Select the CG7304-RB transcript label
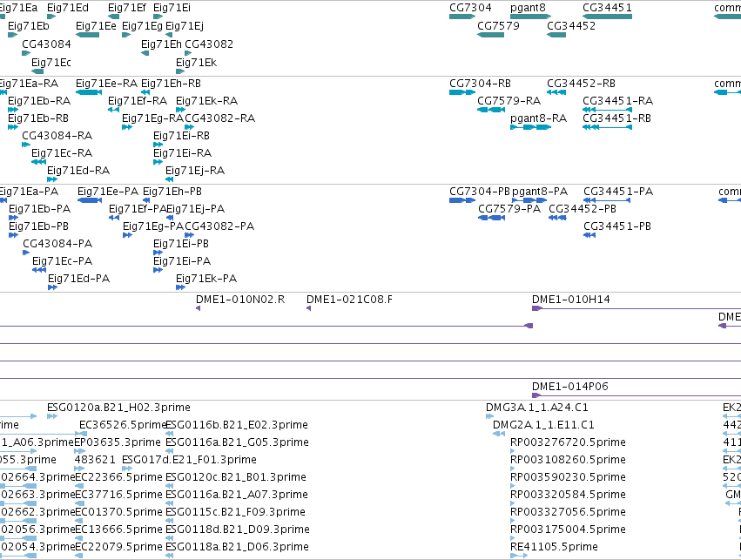 [480, 84]
